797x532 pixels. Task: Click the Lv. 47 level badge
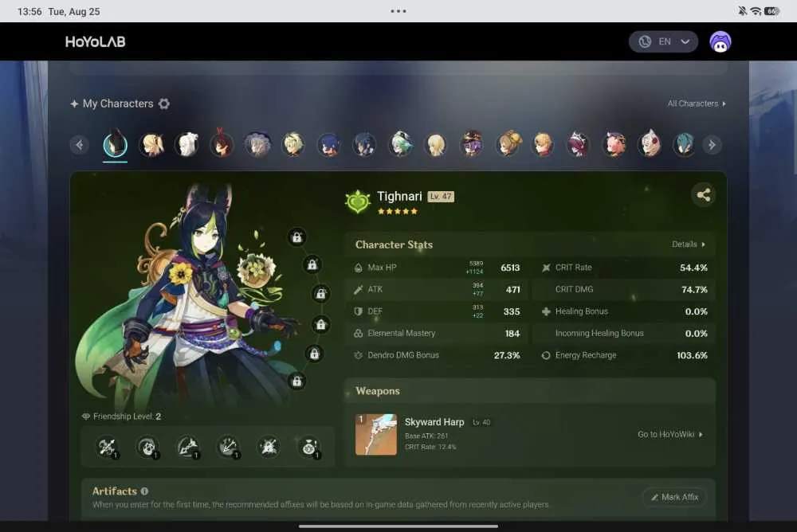[x=441, y=197]
